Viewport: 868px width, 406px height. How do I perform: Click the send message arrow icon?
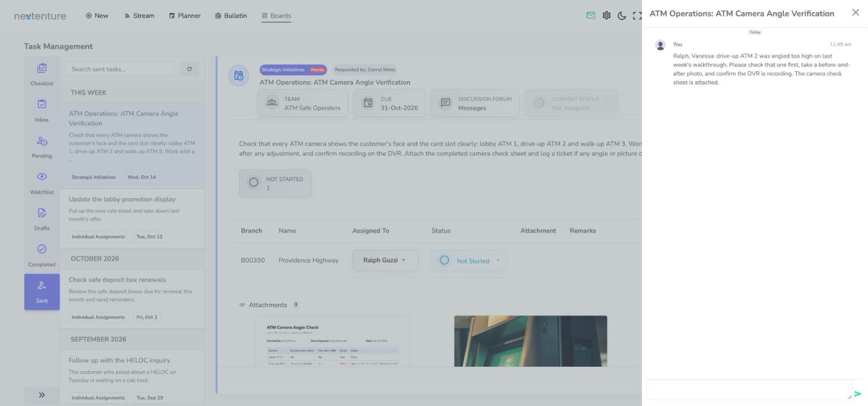click(x=857, y=394)
